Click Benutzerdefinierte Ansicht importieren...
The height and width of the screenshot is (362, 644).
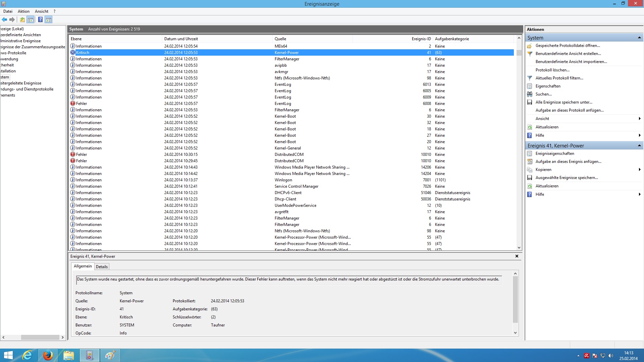pos(571,62)
